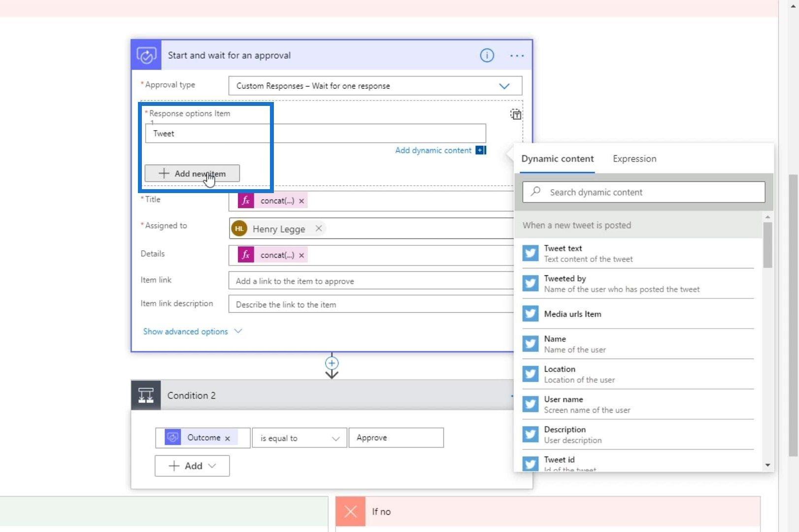Screen dimensions: 799x532
Task: Click the dynamic content scroll up arrow
Action: click(x=767, y=217)
